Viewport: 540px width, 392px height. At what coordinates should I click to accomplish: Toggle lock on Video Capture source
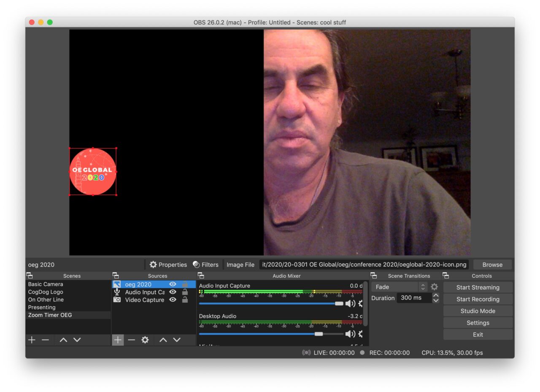(x=185, y=300)
